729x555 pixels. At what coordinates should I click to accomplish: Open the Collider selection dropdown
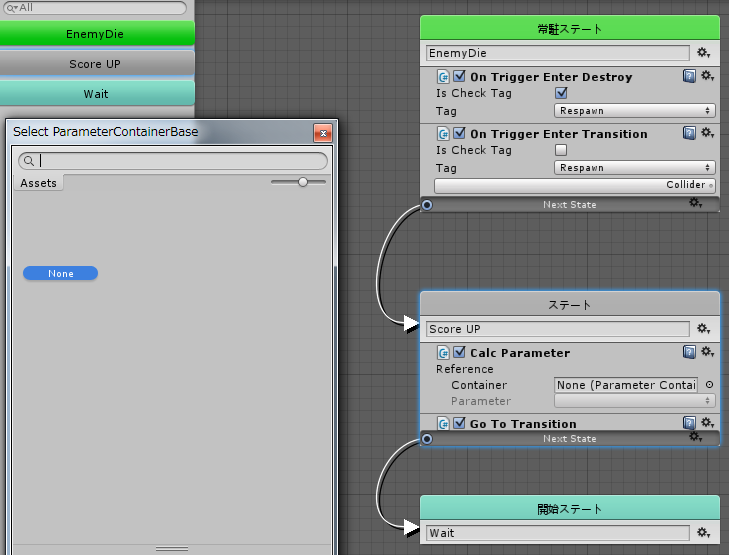click(x=574, y=186)
